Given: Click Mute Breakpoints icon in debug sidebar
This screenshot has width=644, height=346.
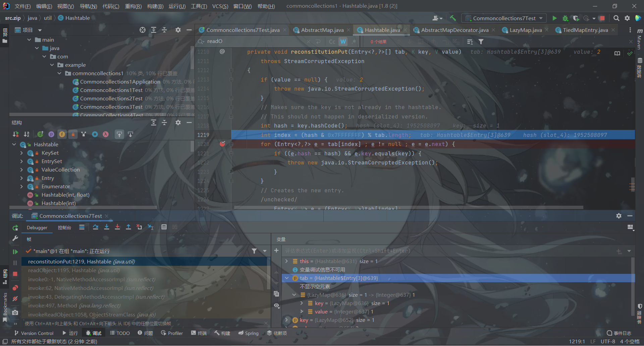Looking at the screenshot, I should point(15,299).
